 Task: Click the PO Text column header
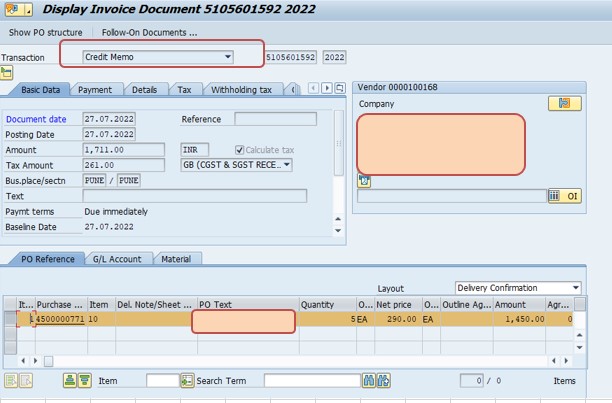pyautogui.click(x=248, y=304)
